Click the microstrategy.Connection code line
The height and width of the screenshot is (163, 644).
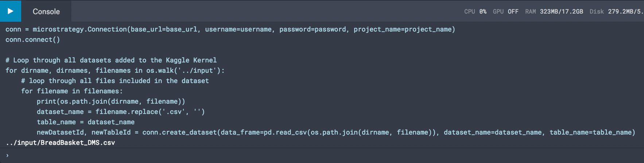click(x=230, y=29)
